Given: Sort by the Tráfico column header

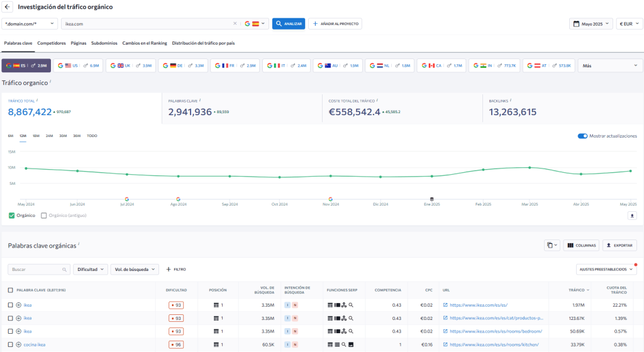Looking at the screenshot, I should click(579, 290).
